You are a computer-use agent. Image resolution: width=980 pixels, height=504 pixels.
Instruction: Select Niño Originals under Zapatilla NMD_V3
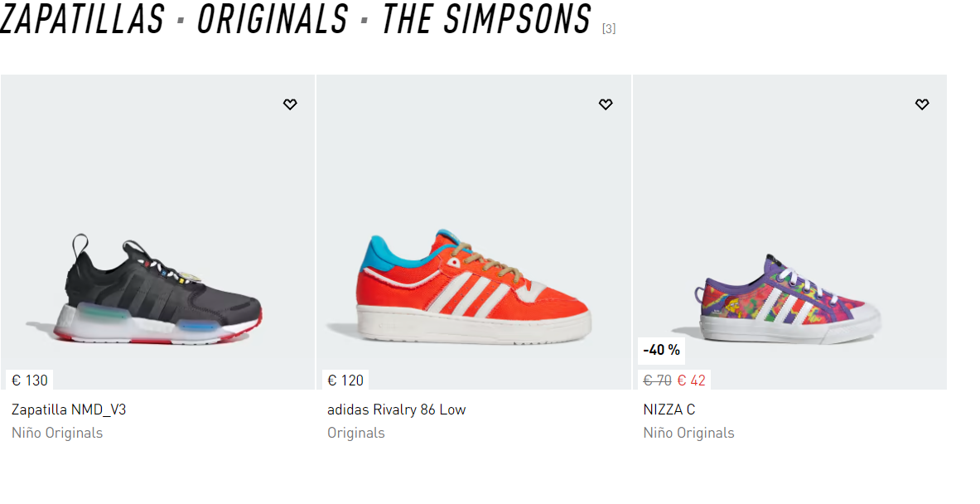tap(57, 433)
